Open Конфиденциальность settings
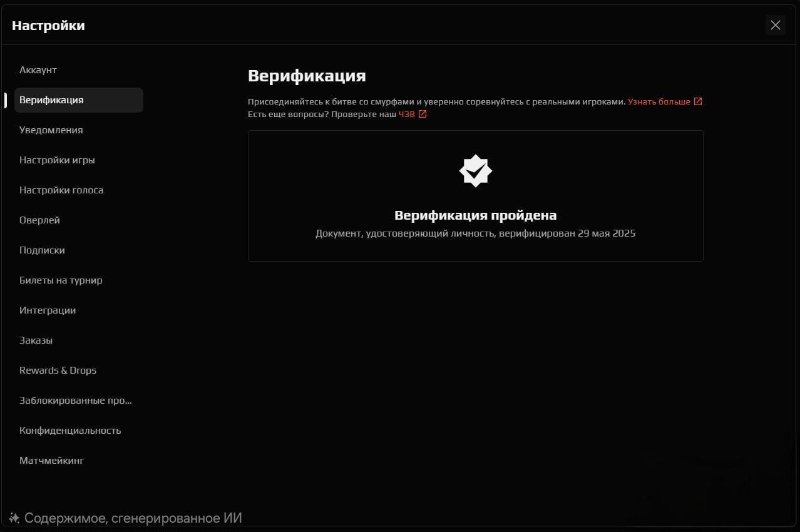 click(70, 431)
